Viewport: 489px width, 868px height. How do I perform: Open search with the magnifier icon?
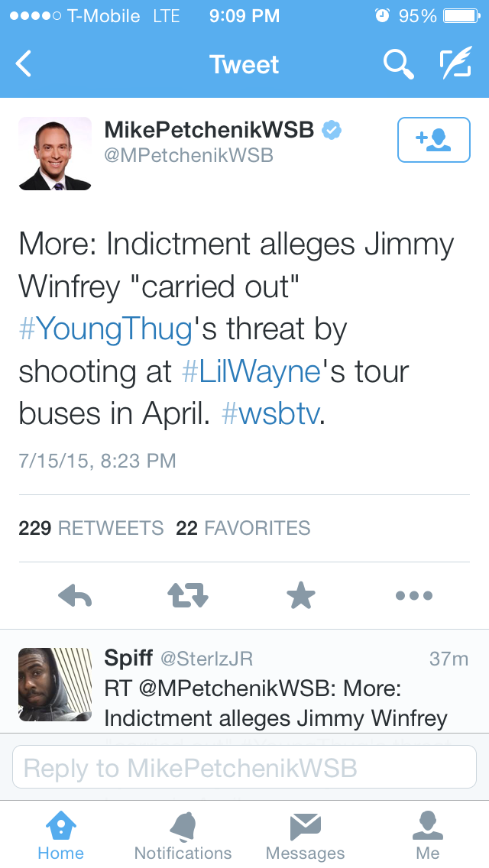(398, 64)
